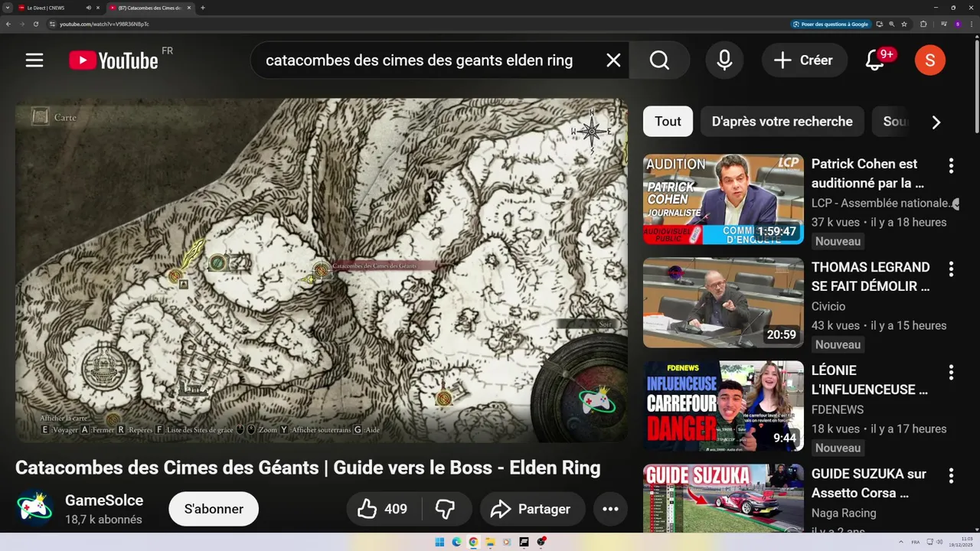
Task: Like the video with thumbs up
Action: coord(384,509)
